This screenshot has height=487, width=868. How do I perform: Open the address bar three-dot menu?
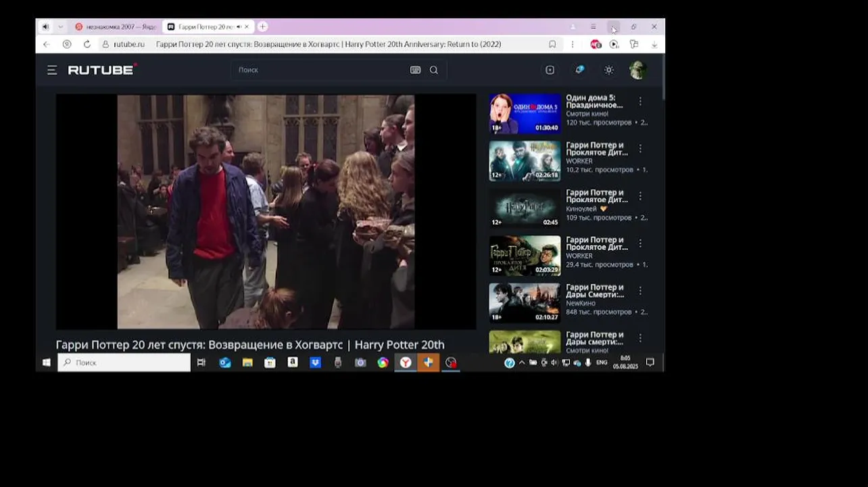pyautogui.click(x=573, y=44)
